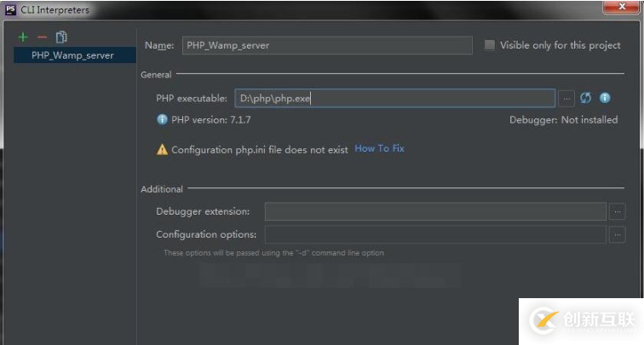Open the Configuration options editor button
644x345 pixels.
click(x=617, y=234)
